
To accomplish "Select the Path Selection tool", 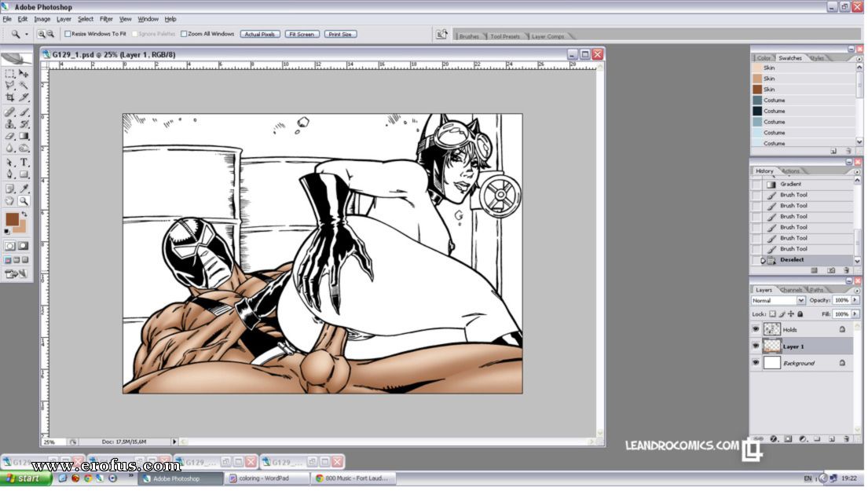I will (10, 163).
